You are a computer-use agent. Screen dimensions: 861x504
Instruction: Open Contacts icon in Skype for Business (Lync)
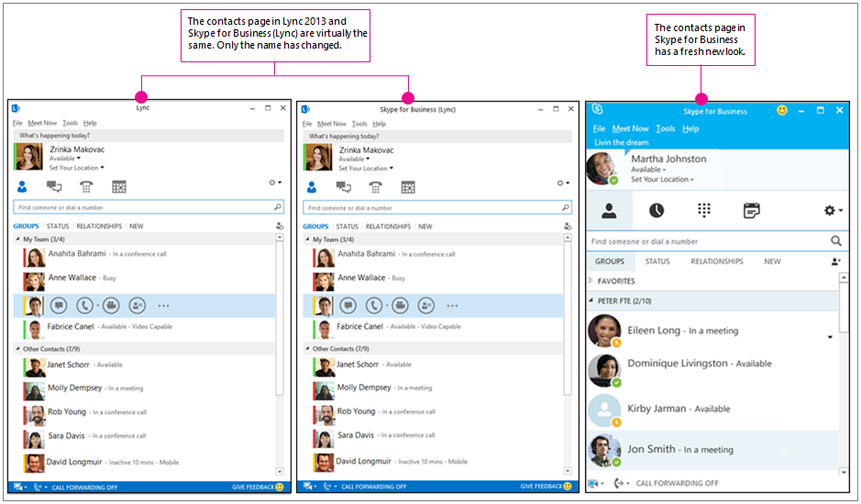pos(312,188)
